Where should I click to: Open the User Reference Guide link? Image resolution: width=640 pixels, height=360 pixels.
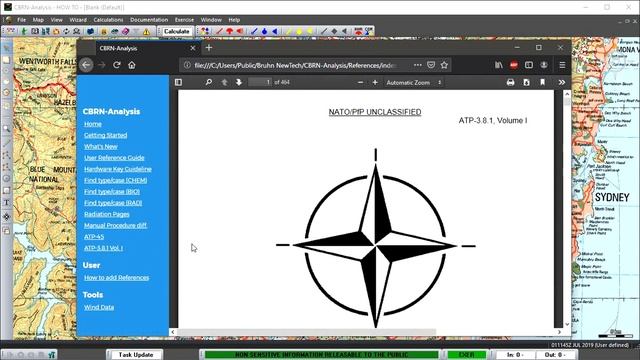click(114, 158)
